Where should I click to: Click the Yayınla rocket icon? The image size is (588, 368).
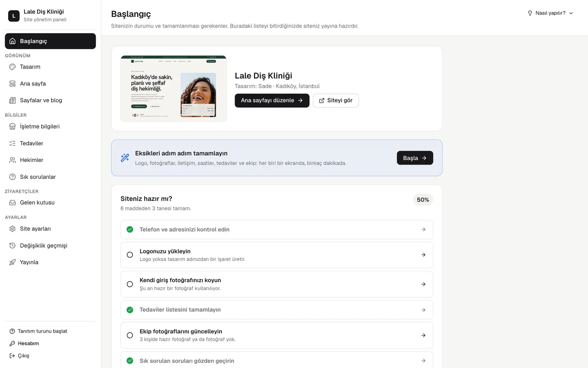12,262
